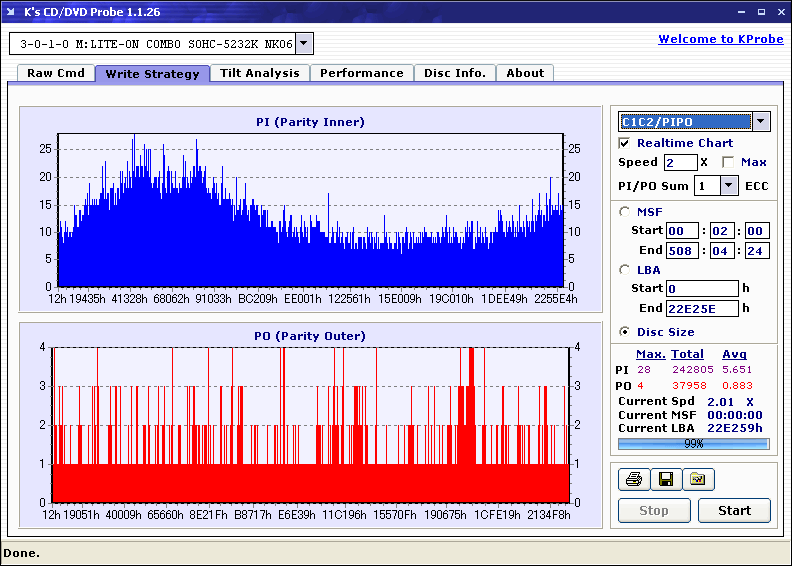This screenshot has height=566, width=792.
Task: Select the MSF radio button
Action: pos(626,211)
